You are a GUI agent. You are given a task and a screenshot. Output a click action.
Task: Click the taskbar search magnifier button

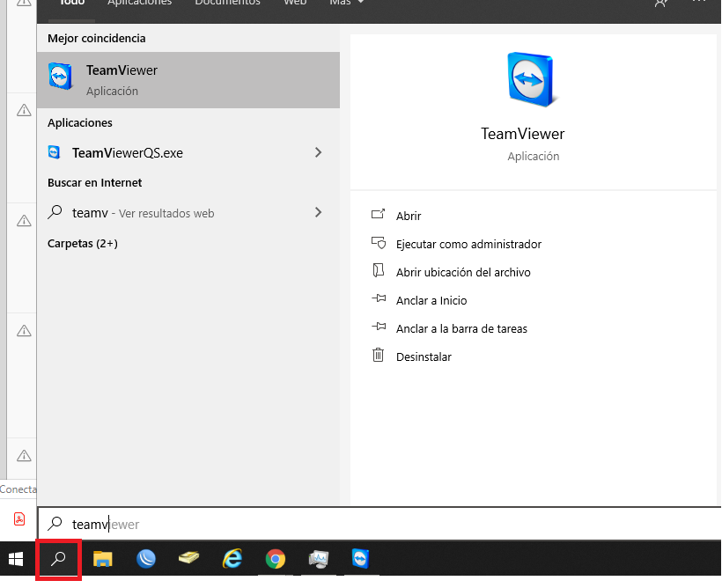point(58,559)
